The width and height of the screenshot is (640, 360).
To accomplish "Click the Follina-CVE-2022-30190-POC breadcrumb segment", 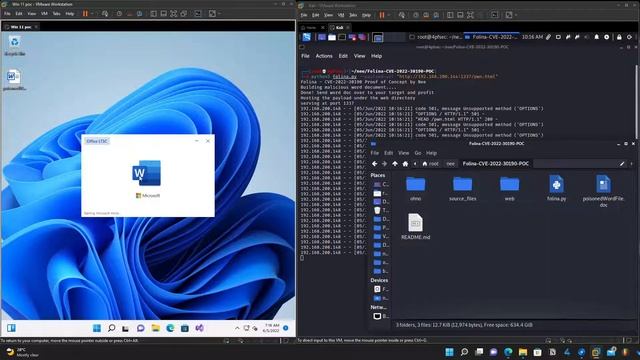I will click(x=496, y=164).
